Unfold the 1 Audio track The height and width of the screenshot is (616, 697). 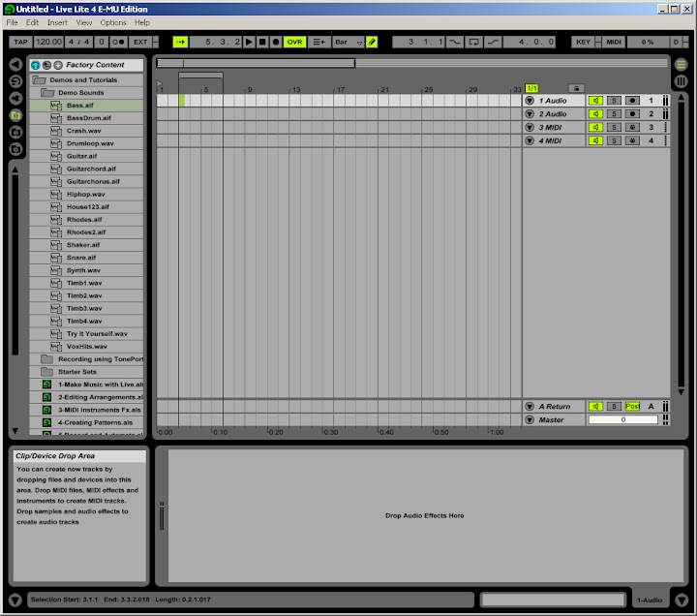530,101
